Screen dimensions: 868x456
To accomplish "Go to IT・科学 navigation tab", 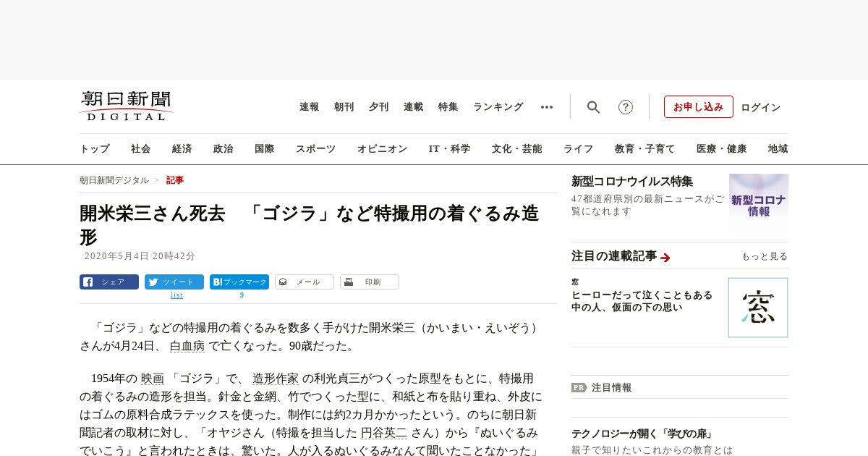I will click(450, 149).
